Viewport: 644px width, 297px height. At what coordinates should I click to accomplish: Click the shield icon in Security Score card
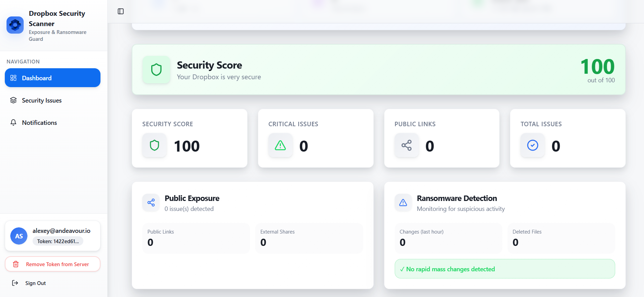[155, 145]
